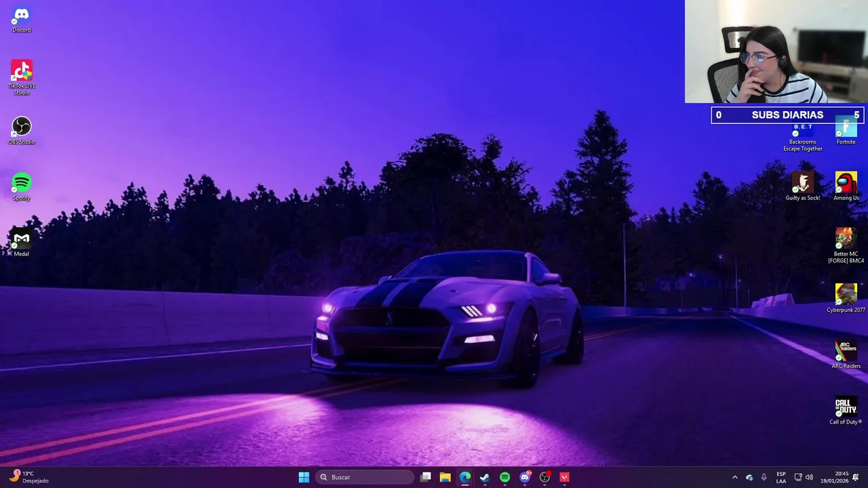Open TikTok LIVE Studio desktop icon
Viewport: 868px width, 488px height.
[21, 77]
